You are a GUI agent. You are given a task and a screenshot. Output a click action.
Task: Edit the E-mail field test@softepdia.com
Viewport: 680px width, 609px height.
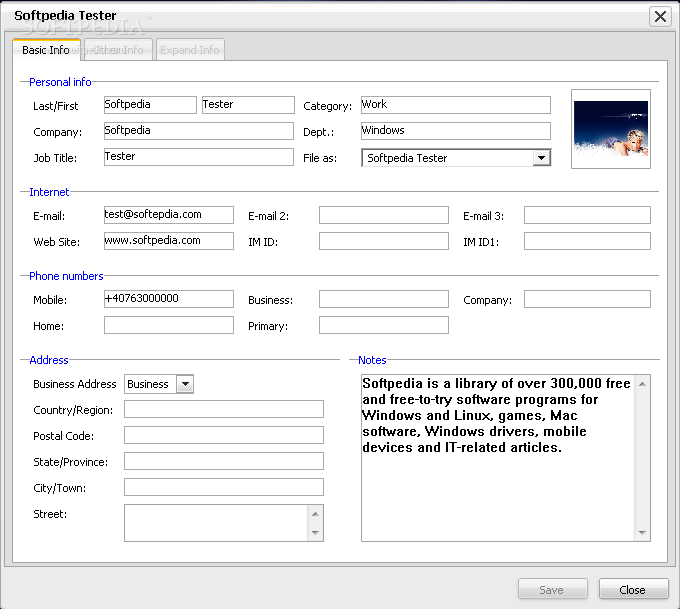[x=169, y=215]
